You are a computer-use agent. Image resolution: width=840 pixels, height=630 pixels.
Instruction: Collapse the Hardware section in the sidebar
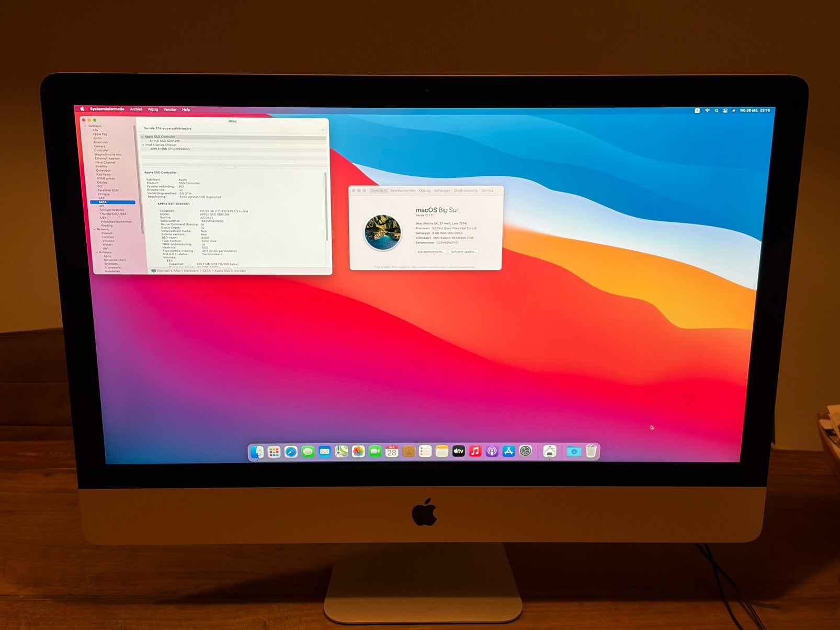coord(85,126)
